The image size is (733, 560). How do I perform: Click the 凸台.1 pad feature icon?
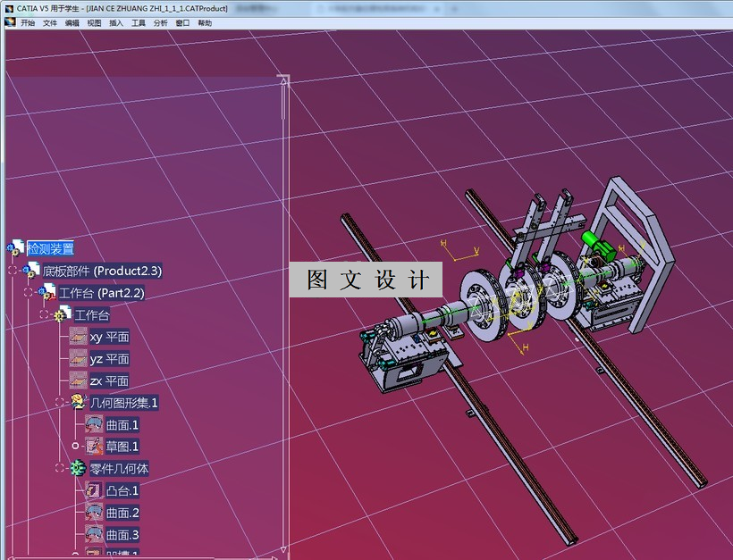tap(94, 490)
